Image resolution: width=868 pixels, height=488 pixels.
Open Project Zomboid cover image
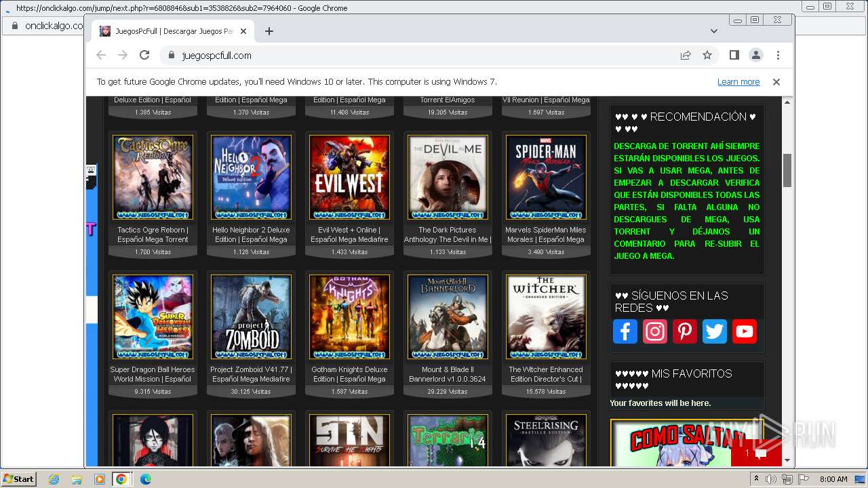(x=251, y=317)
